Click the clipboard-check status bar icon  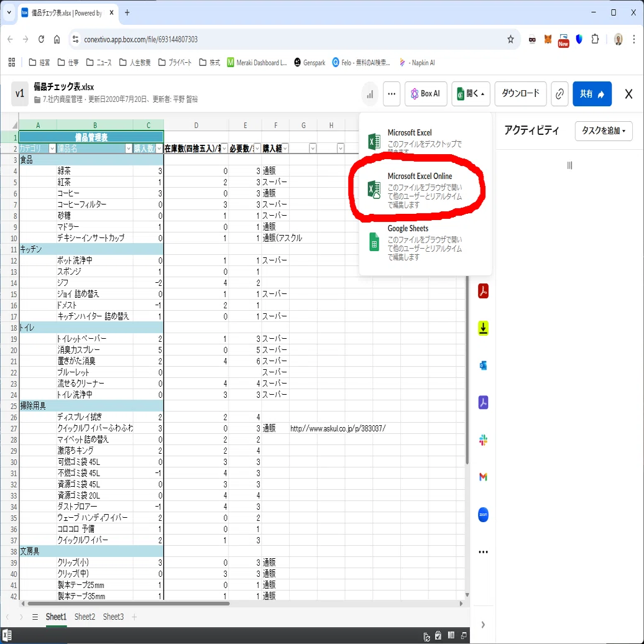438,635
